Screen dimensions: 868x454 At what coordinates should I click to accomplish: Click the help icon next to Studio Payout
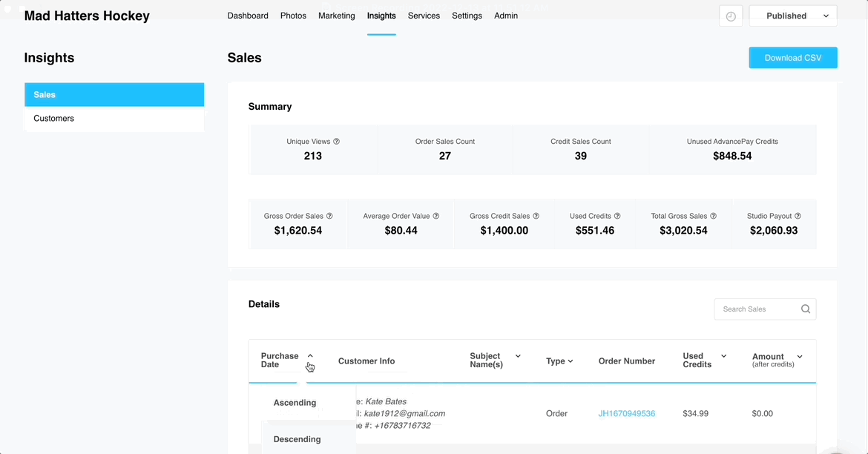click(x=798, y=217)
